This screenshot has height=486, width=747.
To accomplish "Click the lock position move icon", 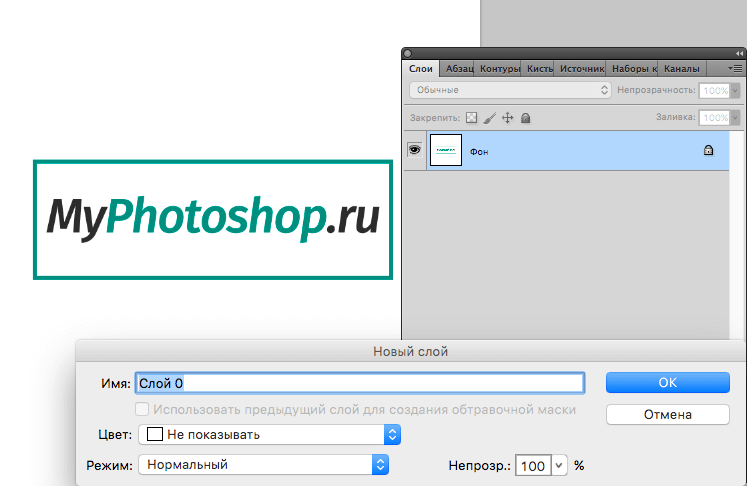I will [507, 118].
